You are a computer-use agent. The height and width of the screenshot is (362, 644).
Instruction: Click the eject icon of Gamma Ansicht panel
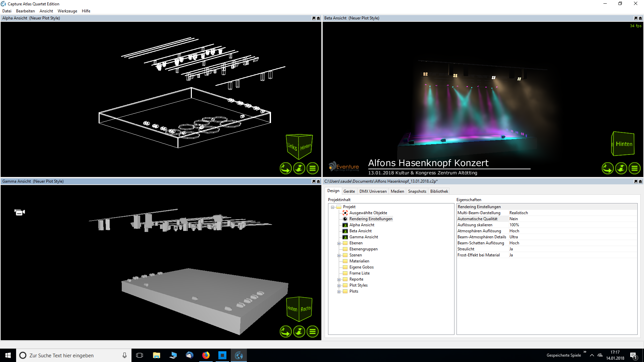click(318, 181)
